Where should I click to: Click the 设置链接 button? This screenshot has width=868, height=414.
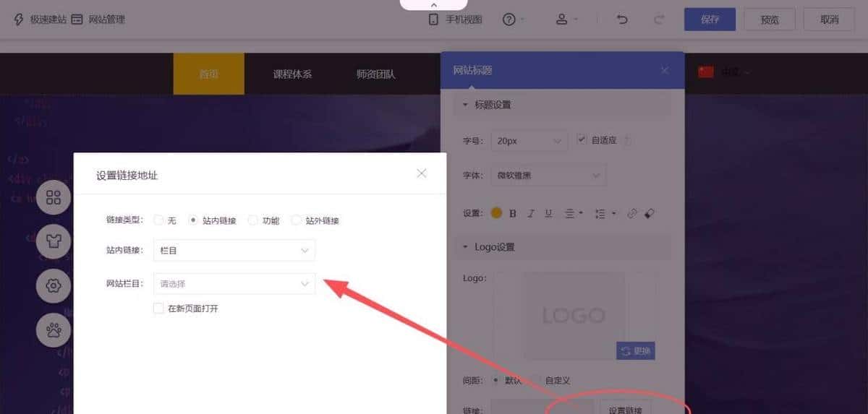(625, 407)
